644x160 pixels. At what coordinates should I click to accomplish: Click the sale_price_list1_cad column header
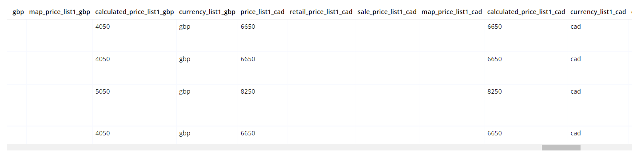[387, 12]
